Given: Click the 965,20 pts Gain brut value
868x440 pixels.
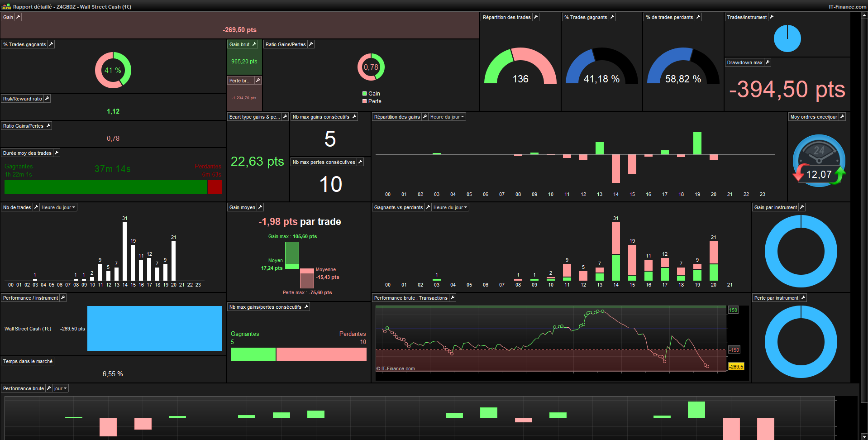Looking at the screenshot, I should coord(244,62).
